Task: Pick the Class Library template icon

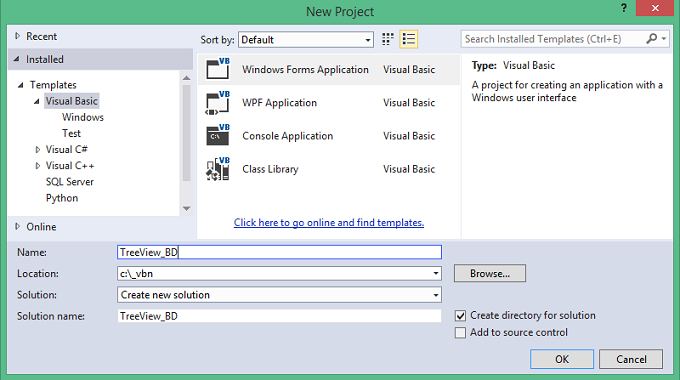Action: [218, 169]
